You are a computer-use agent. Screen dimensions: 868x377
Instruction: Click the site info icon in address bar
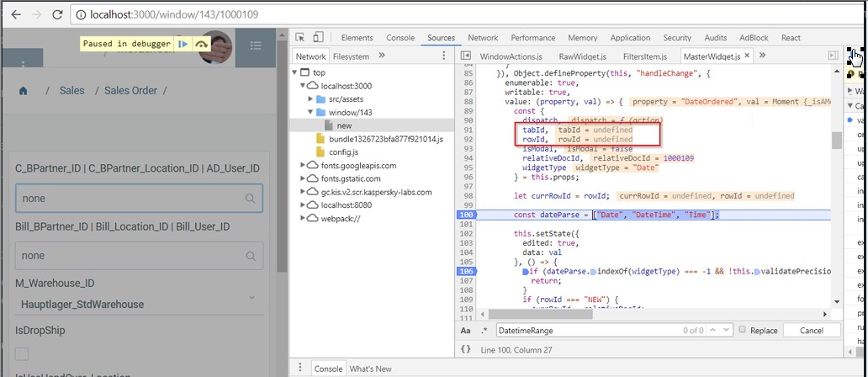coord(80,15)
